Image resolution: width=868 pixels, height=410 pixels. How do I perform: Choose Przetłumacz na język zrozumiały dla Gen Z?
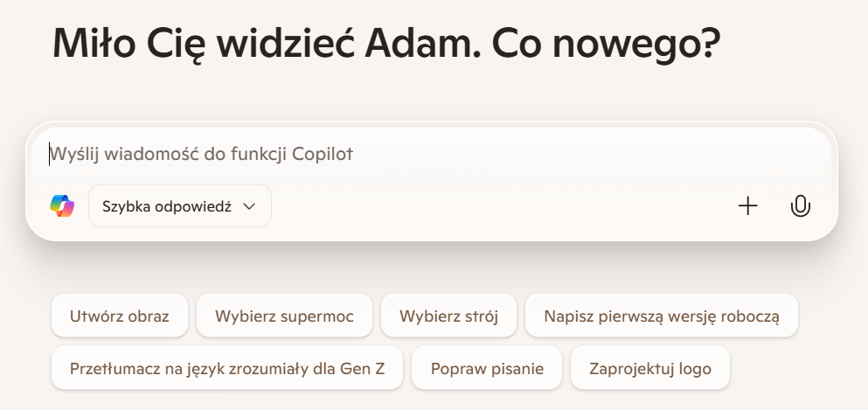tap(227, 368)
